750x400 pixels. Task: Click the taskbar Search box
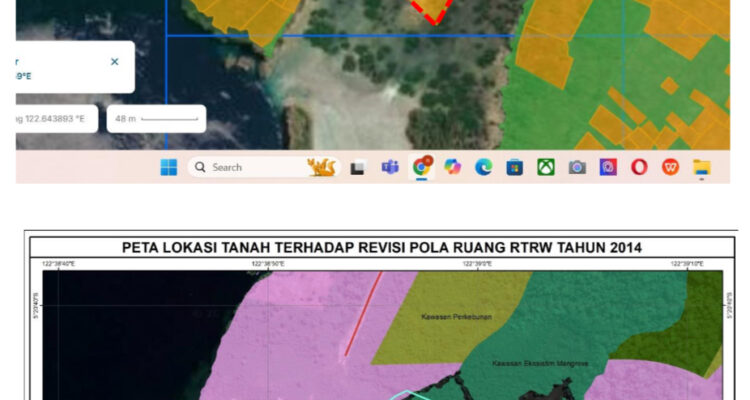[245, 167]
